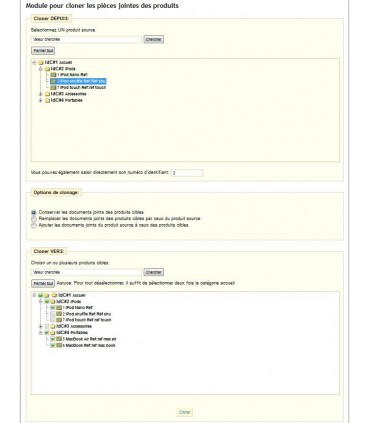The image size is (370, 423).
Task: Click folder icon of IdC#2 iPods in source tree
Action: pyautogui.click(x=47, y=69)
